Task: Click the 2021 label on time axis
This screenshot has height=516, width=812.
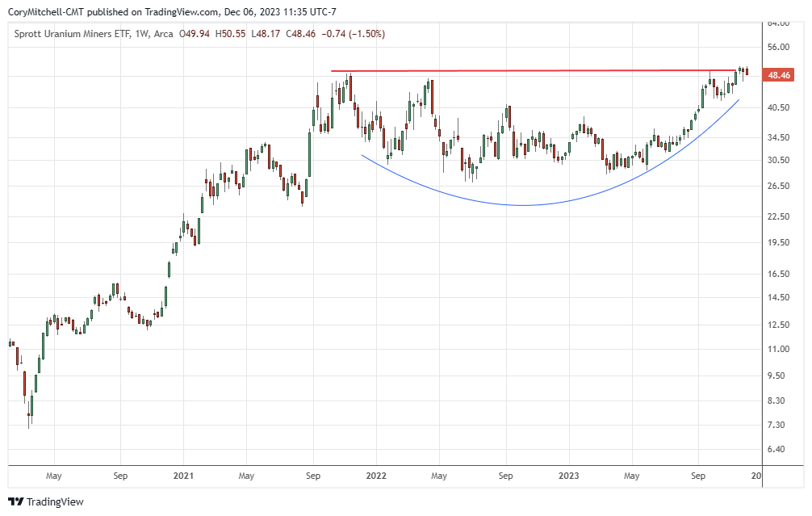Action: point(183,476)
